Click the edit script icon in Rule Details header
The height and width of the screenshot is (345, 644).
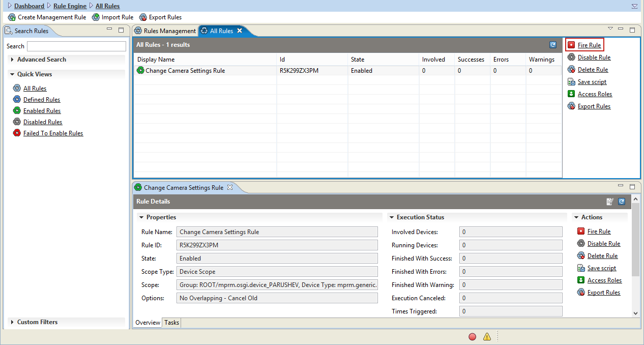point(610,202)
